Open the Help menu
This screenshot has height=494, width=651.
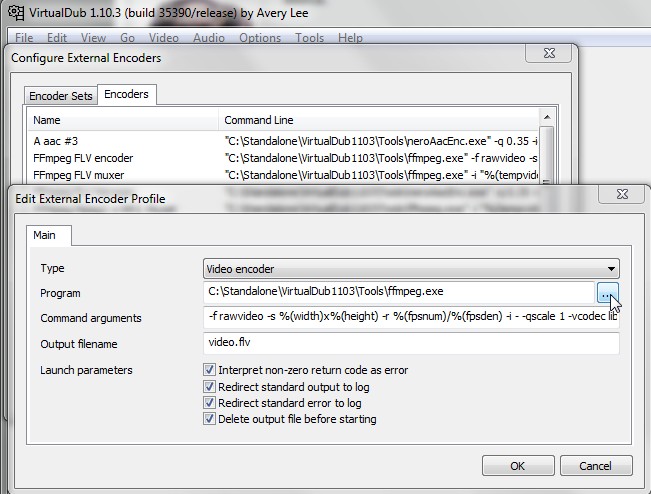[x=350, y=38]
